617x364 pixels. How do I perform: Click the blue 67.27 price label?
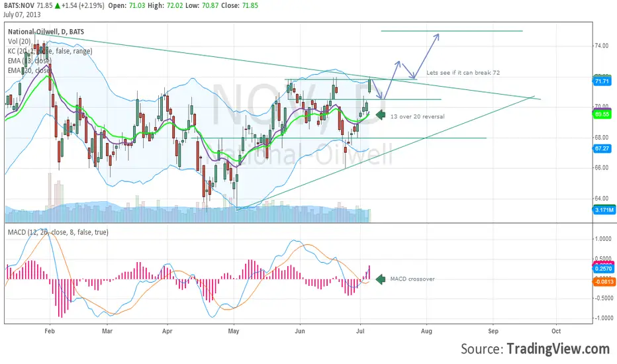pos(602,148)
